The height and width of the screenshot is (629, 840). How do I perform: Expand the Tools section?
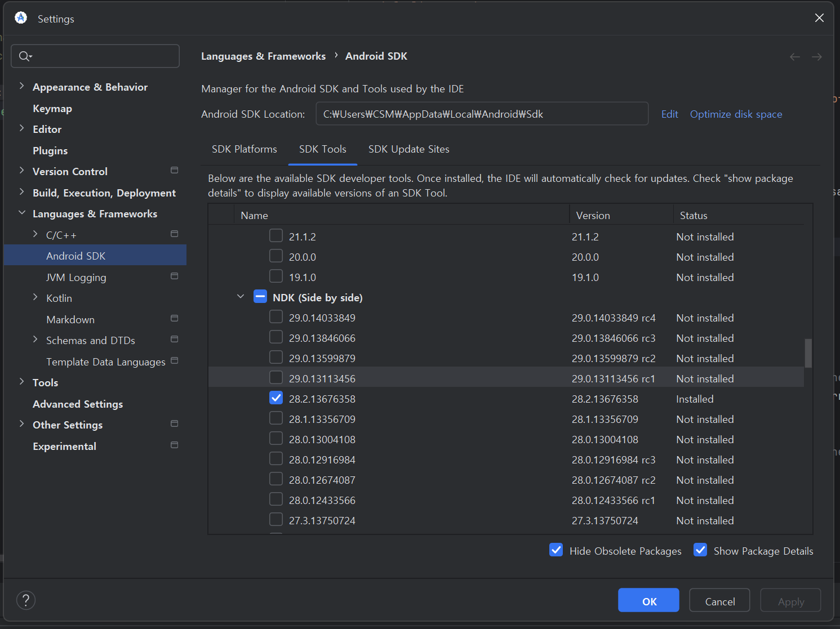21,382
